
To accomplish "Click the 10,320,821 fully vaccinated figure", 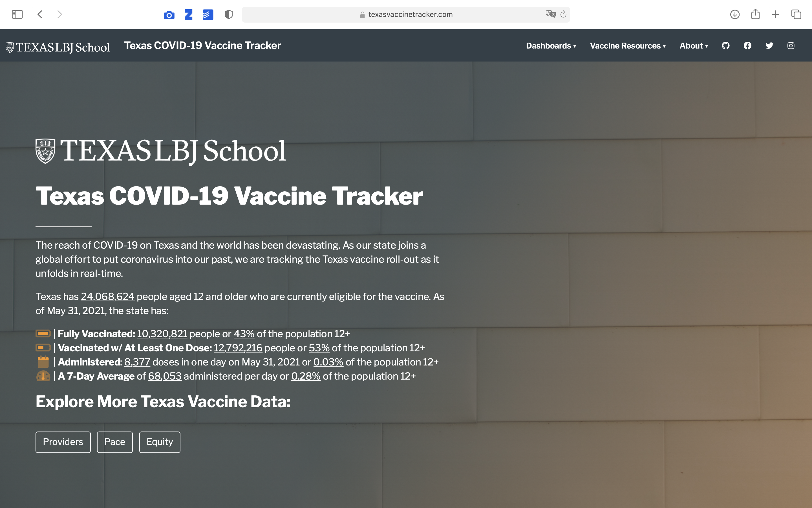I will click(x=162, y=334).
